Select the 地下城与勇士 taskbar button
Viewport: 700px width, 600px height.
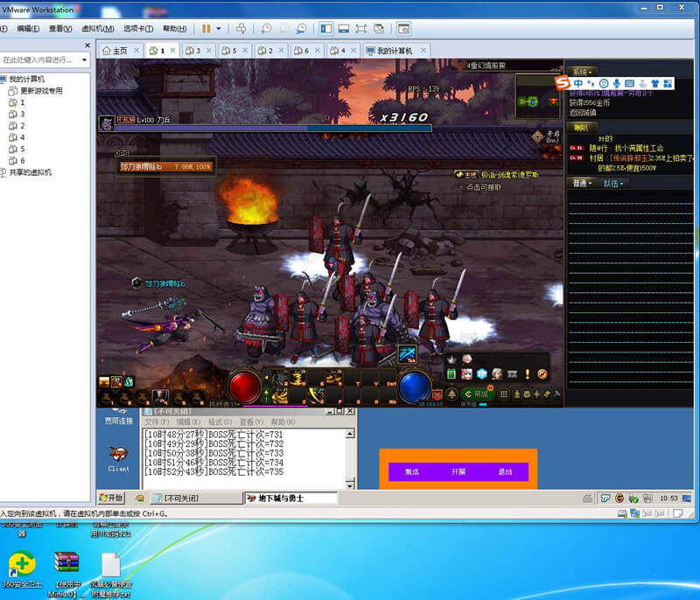[x=290, y=498]
